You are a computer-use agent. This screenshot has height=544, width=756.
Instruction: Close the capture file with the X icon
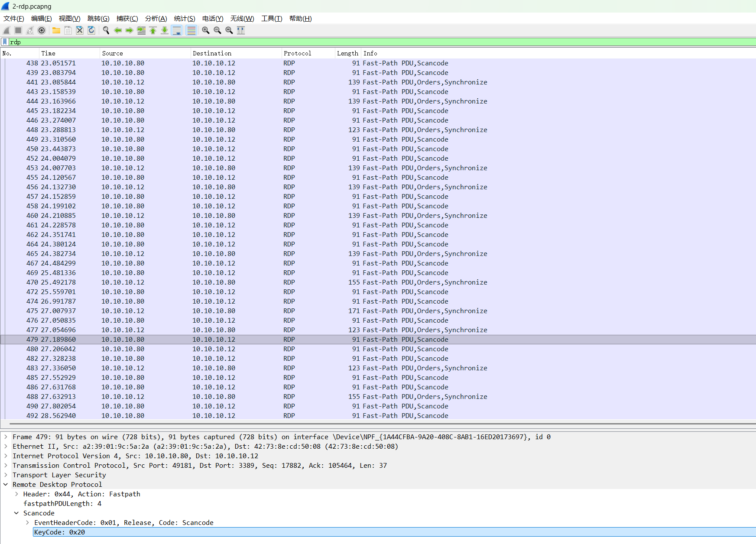80,30
